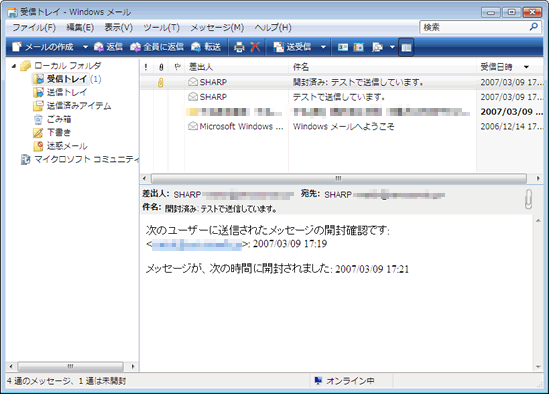
Task: Click folder pane scroll right arrow
Action: click(x=133, y=367)
